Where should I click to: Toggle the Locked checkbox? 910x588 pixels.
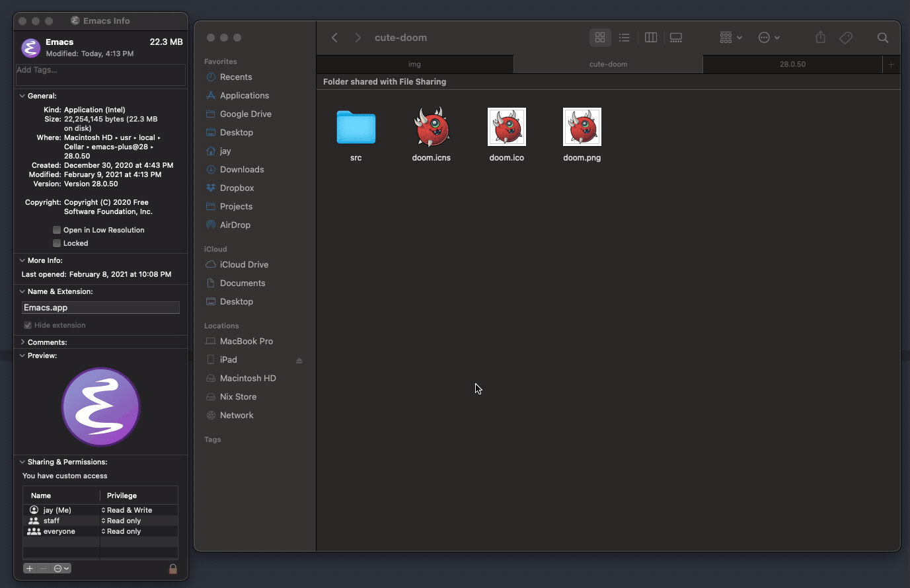57,243
